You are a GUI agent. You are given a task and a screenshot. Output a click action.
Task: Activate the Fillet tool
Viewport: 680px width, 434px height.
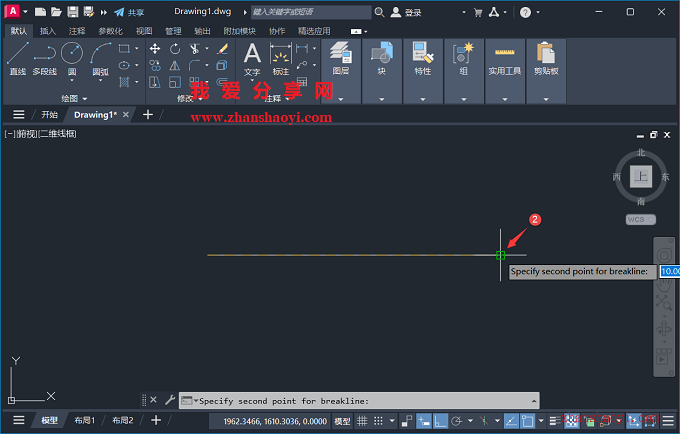click(195, 65)
